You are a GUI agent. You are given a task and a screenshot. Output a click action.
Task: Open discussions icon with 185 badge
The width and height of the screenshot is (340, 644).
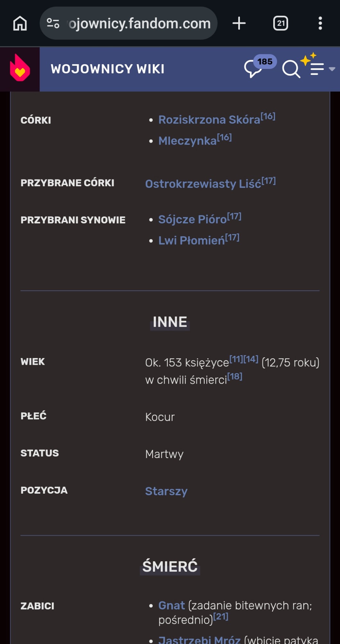(x=254, y=68)
